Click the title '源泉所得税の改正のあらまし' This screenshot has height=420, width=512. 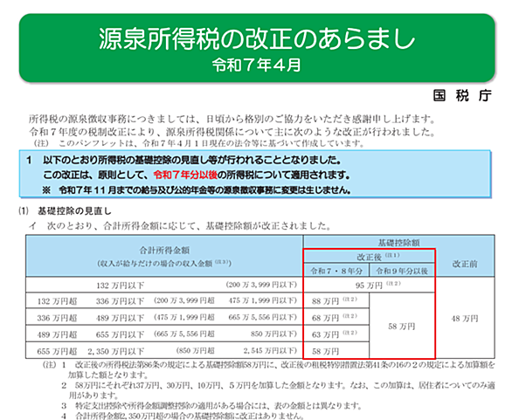257,38
